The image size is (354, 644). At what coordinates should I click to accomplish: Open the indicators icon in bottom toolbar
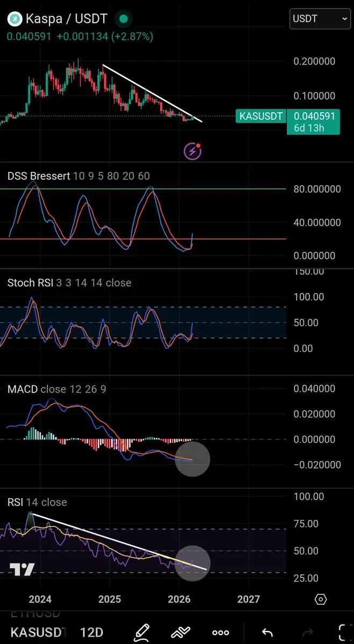[181, 632]
